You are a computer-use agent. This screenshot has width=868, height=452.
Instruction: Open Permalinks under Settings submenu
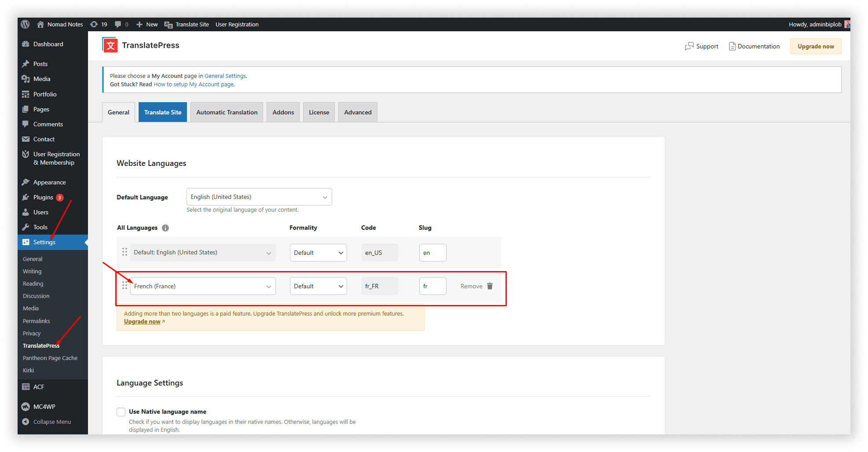[x=36, y=321]
